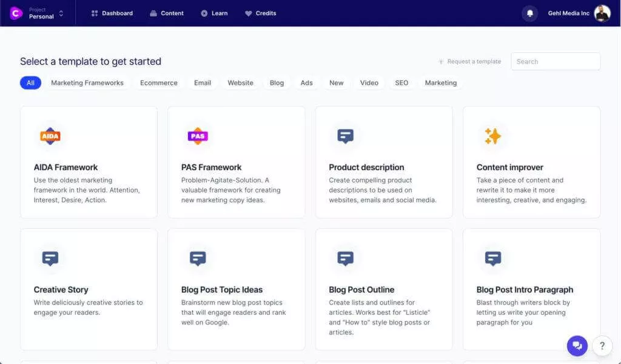The image size is (621, 364).
Task: Click the help question mark button
Action: pos(602,345)
